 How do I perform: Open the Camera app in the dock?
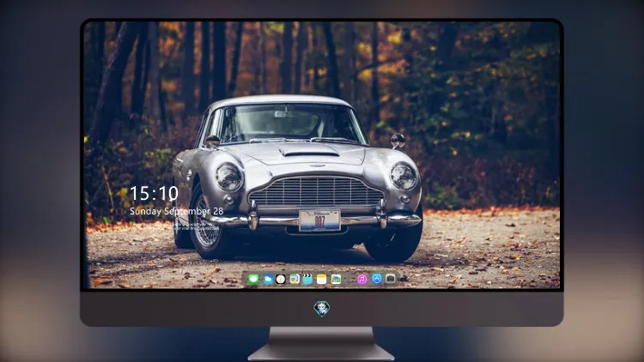391,279
